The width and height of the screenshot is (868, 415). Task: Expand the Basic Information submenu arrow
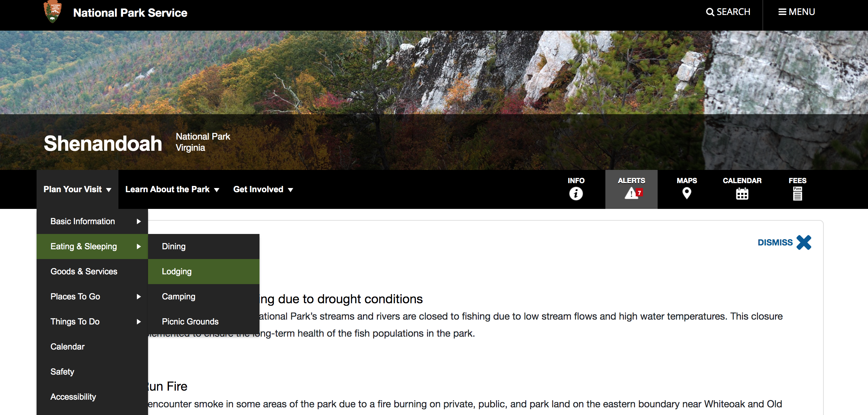point(139,221)
